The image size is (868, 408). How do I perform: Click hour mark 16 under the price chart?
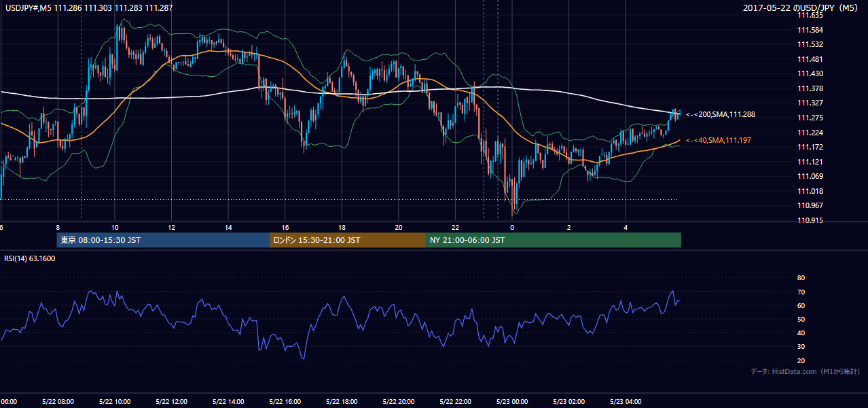(285, 228)
